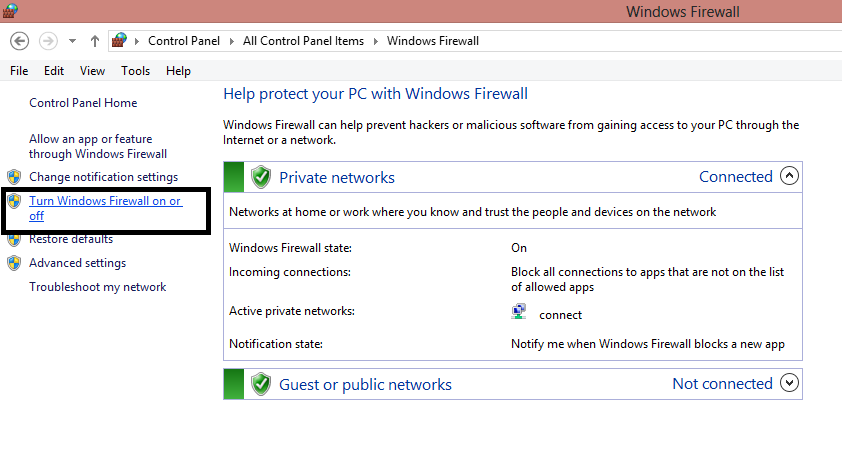Expand the All Control Panel Items breadcrumb arrow
Image resolution: width=842 pixels, height=460 pixels.
coord(375,41)
